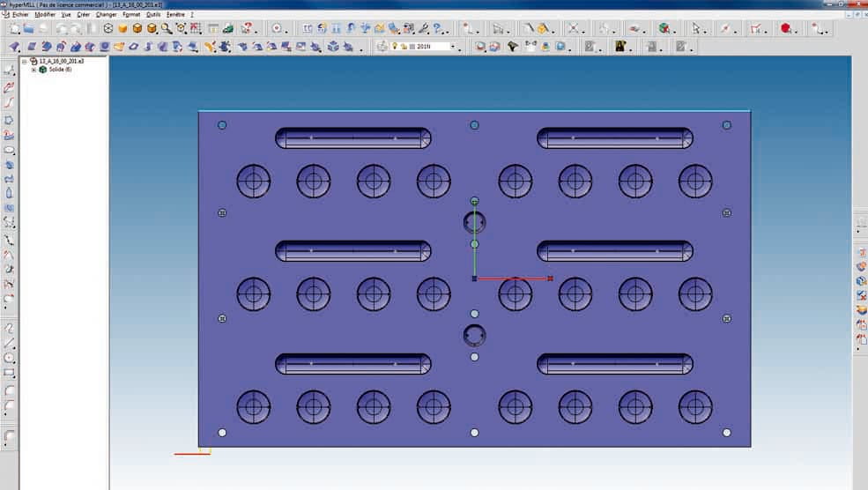Click the light bulb layer visibility icon
Image resolution: width=868 pixels, height=490 pixels.
(x=395, y=47)
